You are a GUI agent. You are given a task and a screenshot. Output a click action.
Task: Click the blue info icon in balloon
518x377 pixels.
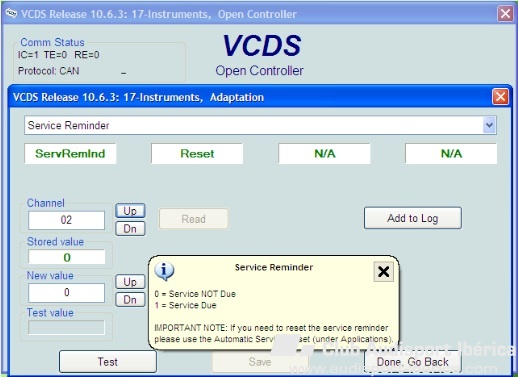[164, 271]
